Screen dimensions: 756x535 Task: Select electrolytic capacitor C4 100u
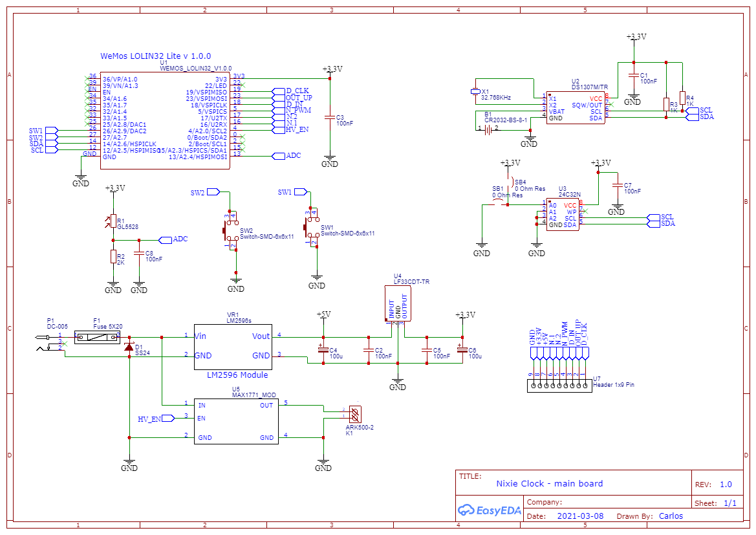point(323,348)
